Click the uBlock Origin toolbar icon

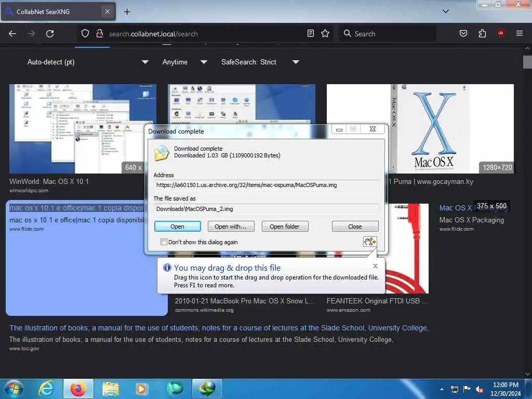click(501, 33)
